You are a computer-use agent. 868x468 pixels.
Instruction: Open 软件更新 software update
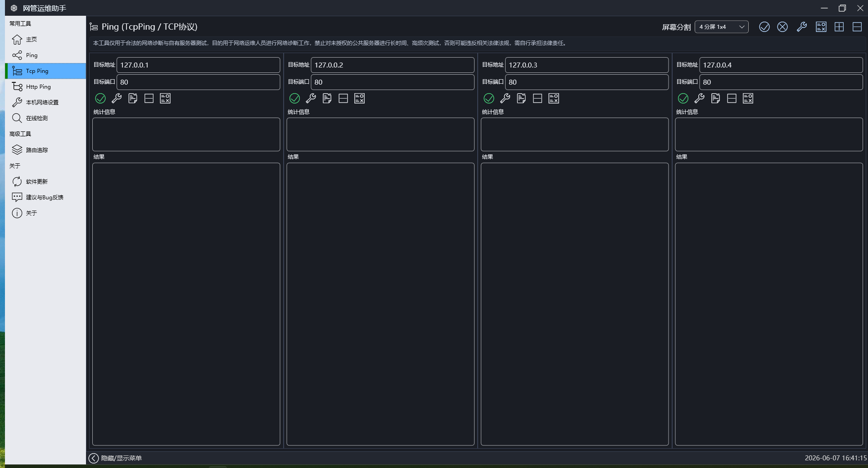(x=45, y=181)
